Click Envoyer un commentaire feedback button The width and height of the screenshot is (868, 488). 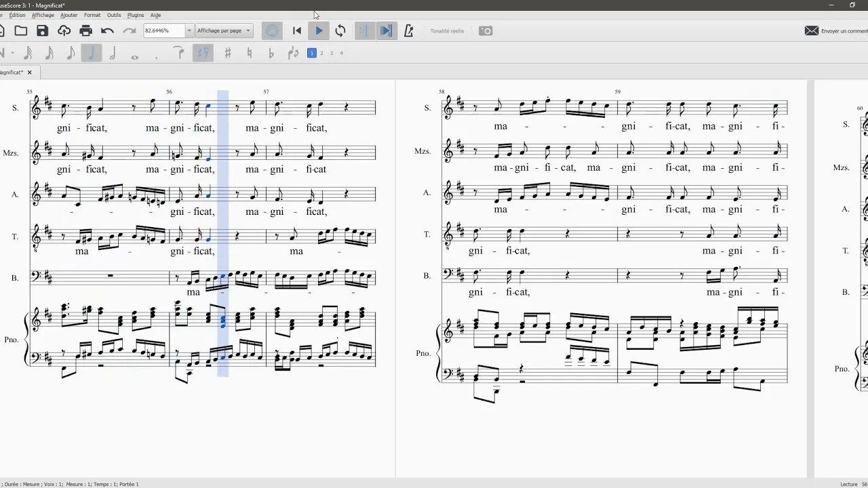click(836, 30)
